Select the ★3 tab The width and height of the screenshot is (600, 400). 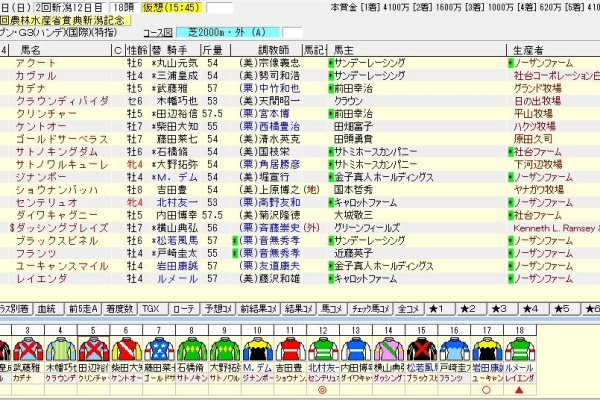click(x=503, y=309)
